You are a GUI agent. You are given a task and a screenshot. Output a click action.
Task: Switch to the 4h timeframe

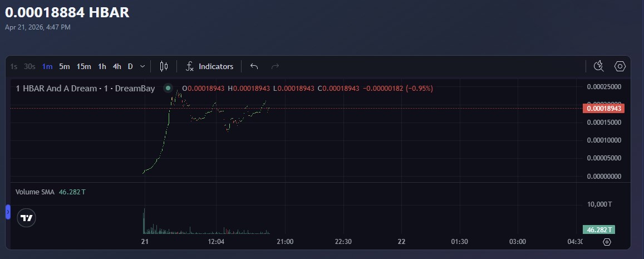[117, 67]
